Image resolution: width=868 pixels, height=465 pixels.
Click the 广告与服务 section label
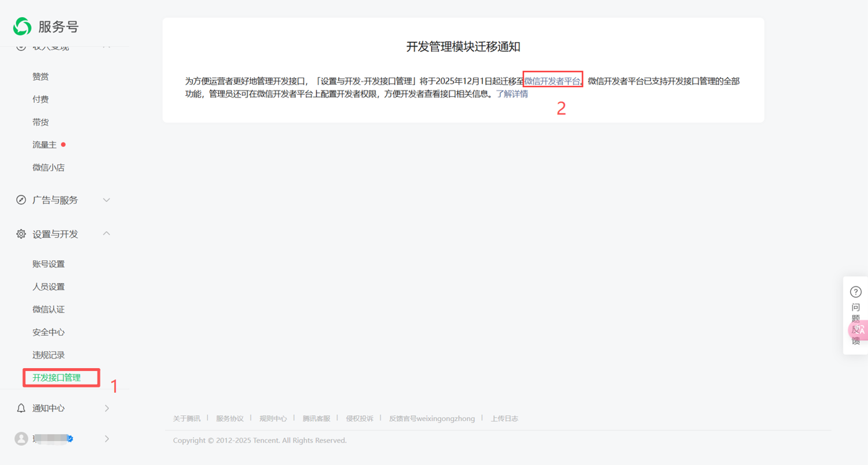pyautogui.click(x=55, y=200)
